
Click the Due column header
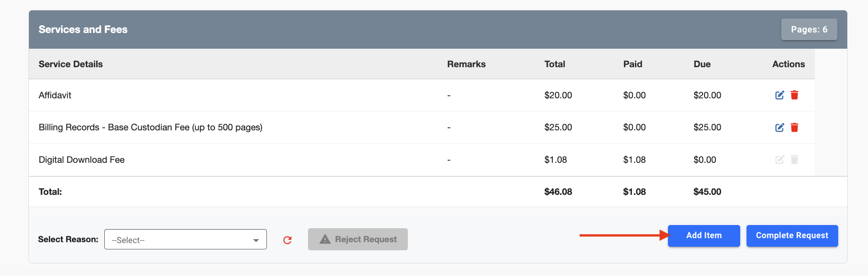tap(702, 64)
